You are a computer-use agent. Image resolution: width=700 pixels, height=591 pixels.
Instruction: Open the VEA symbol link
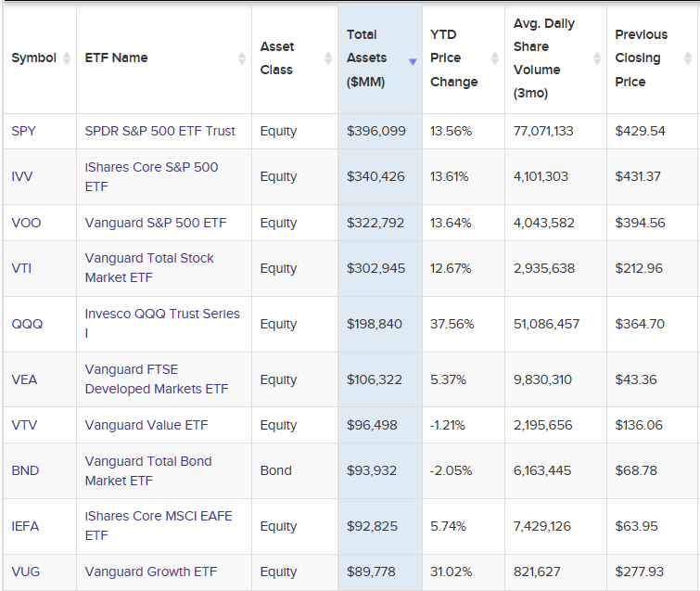coord(24,379)
